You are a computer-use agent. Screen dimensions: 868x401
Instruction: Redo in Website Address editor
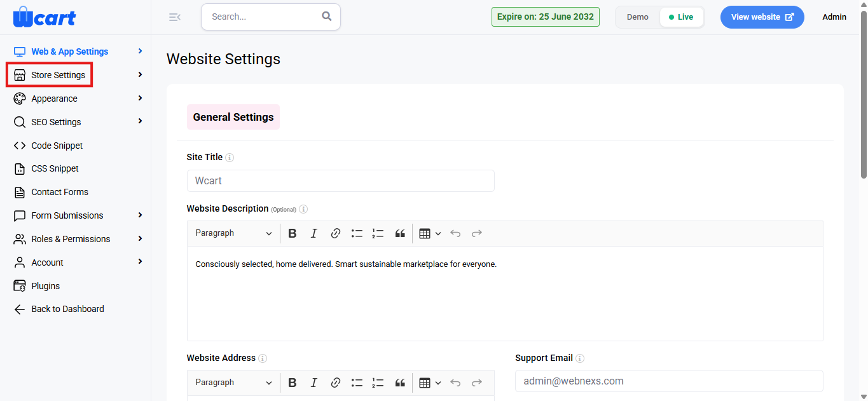click(477, 383)
